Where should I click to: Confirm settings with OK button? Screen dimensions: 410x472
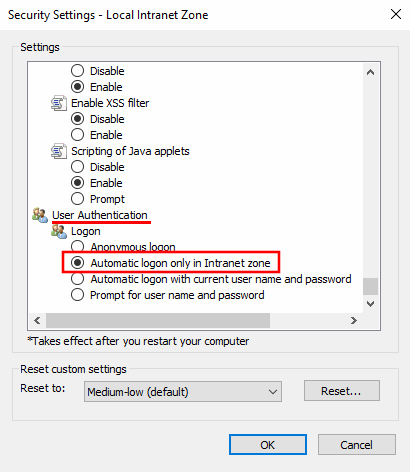point(268,445)
